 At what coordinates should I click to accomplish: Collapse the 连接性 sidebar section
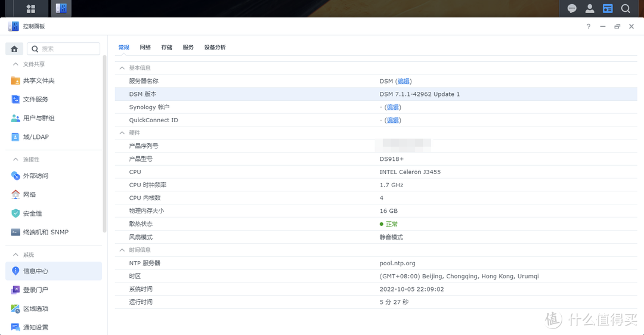tap(16, 159)
